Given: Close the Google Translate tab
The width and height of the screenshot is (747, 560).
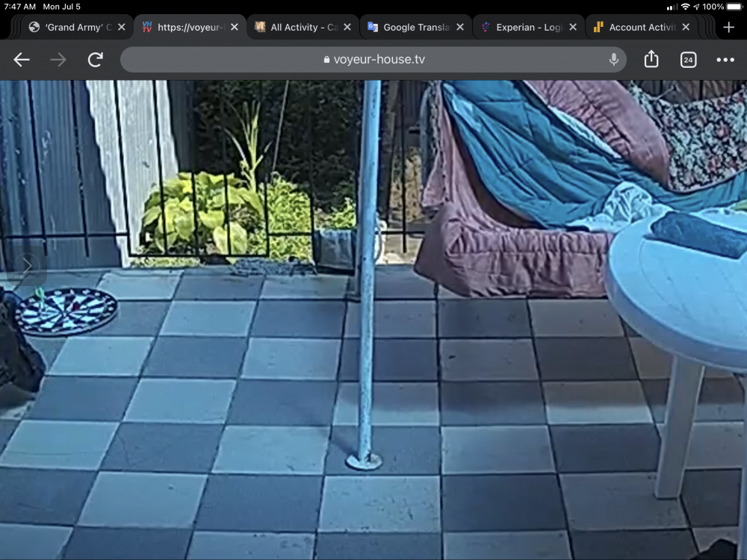Looking at the screenshot, I should coord(460,27).
